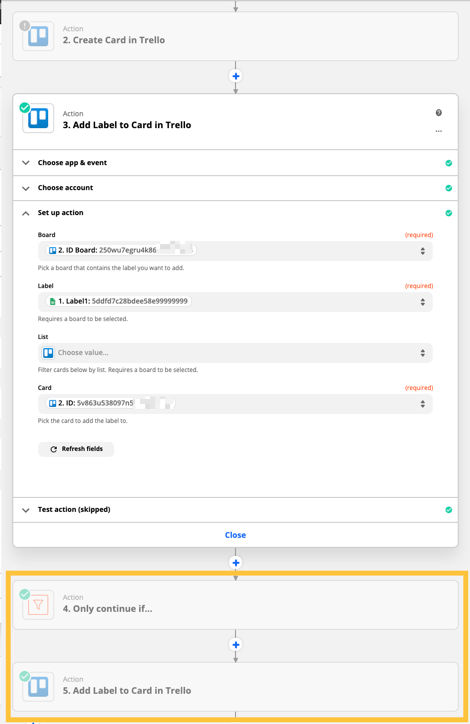Add a step using plus below Close

click(235, 563)
